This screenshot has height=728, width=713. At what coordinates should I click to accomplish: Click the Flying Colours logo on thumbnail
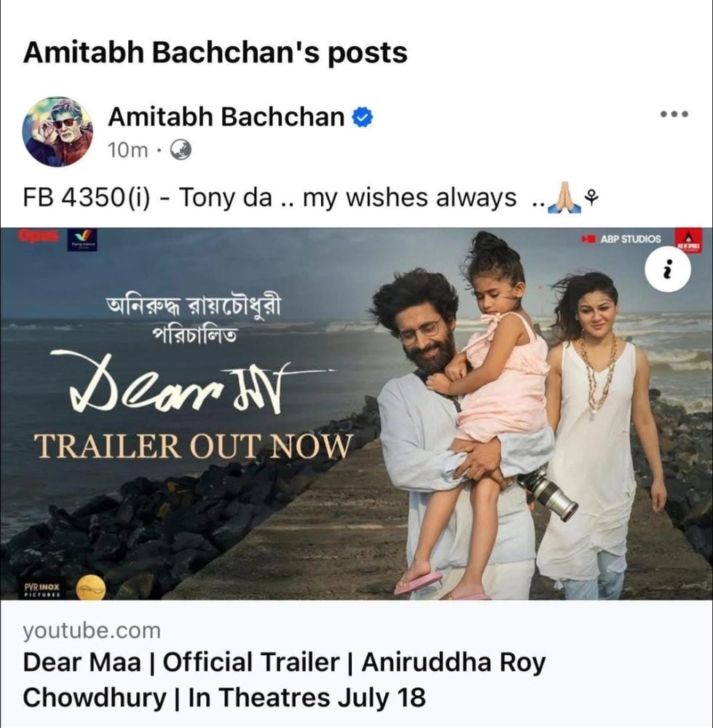83,240
